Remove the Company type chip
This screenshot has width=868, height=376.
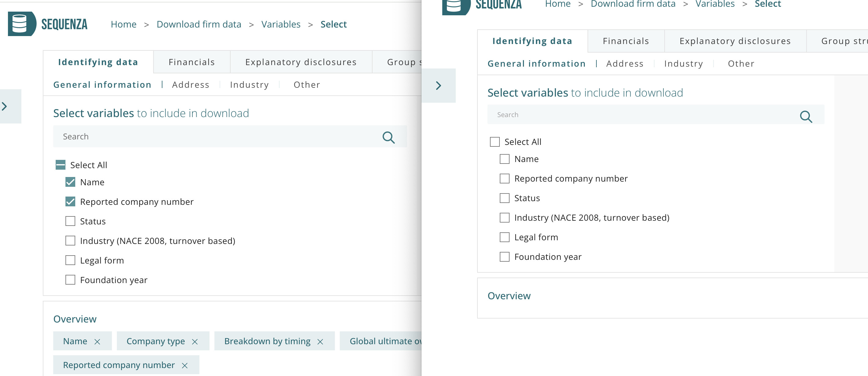(195, 342)
